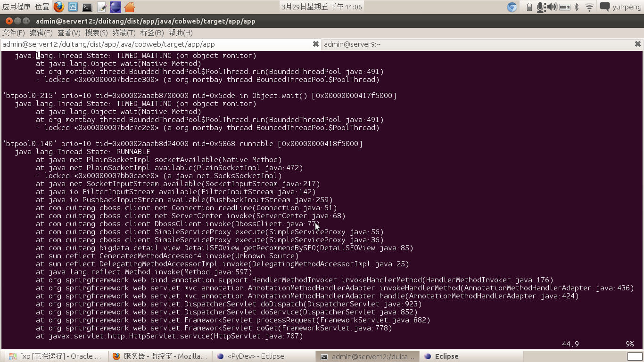The width and height of the screenshot is (644, 362).
Task: Click the Connection.readLine(Connection.java:51) line
Action: click(186, 208)
